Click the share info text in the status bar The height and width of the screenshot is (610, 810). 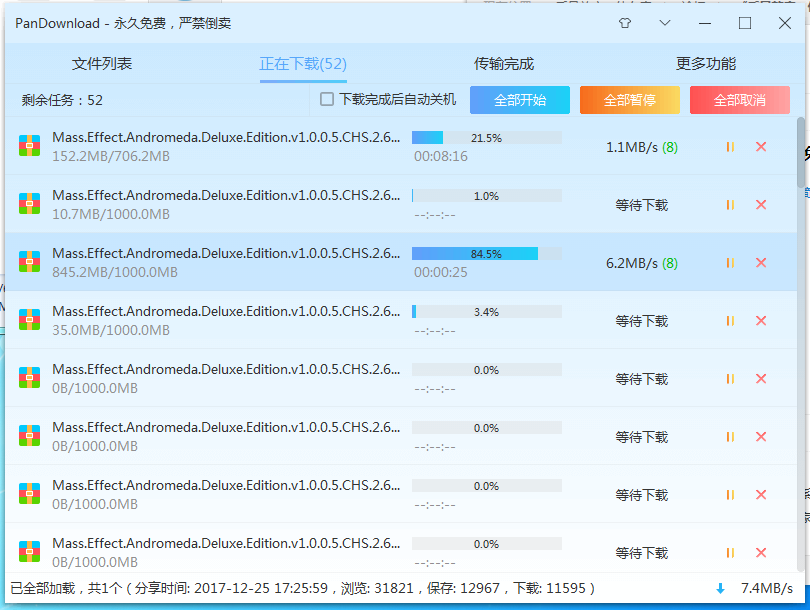303,588
